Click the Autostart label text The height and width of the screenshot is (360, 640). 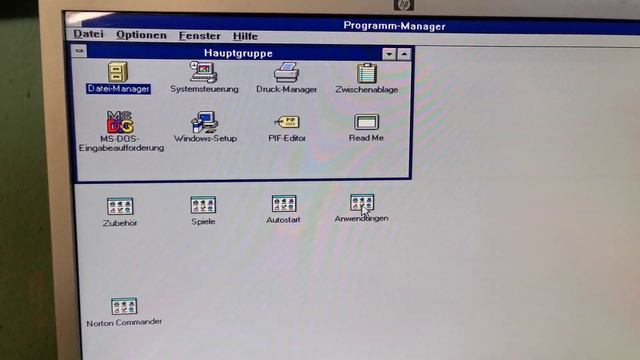point(283,220)
